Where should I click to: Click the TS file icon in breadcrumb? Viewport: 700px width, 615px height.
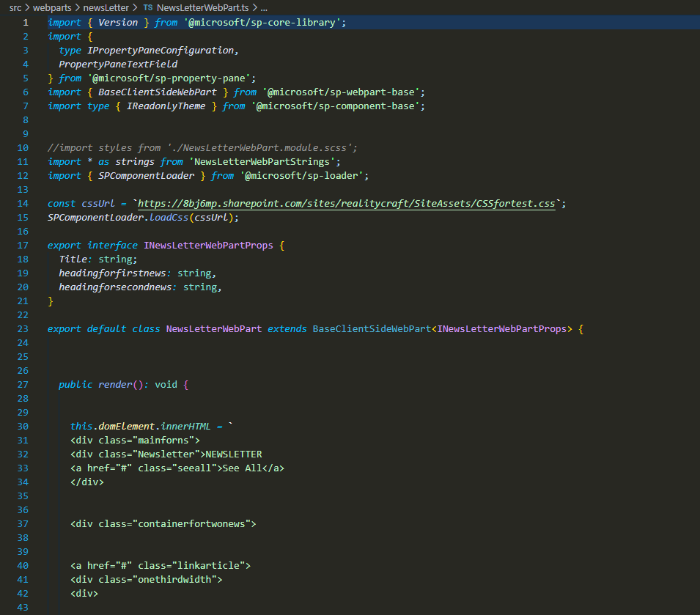pos(148,7)
